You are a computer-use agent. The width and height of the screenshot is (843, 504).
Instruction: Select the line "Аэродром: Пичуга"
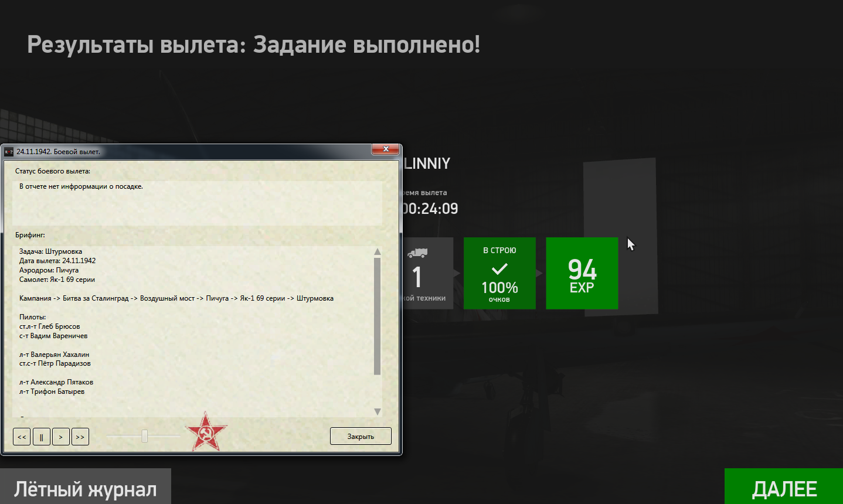pyautogui.click(x=49, y=270)
